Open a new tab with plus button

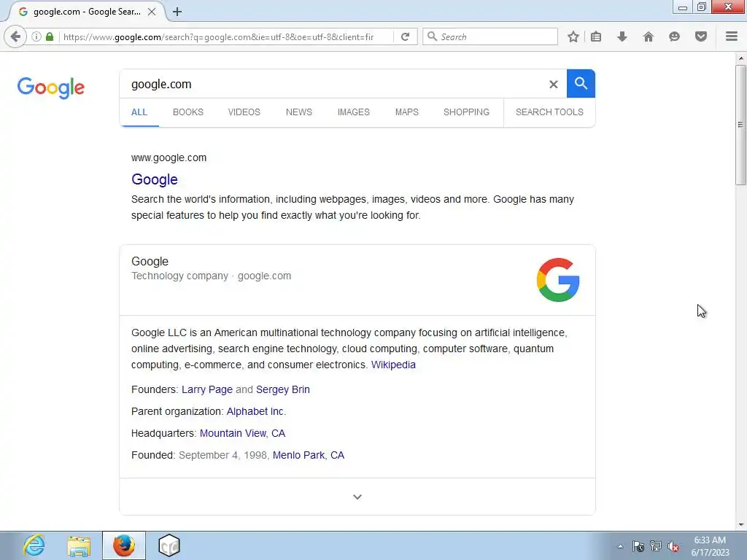177,12
